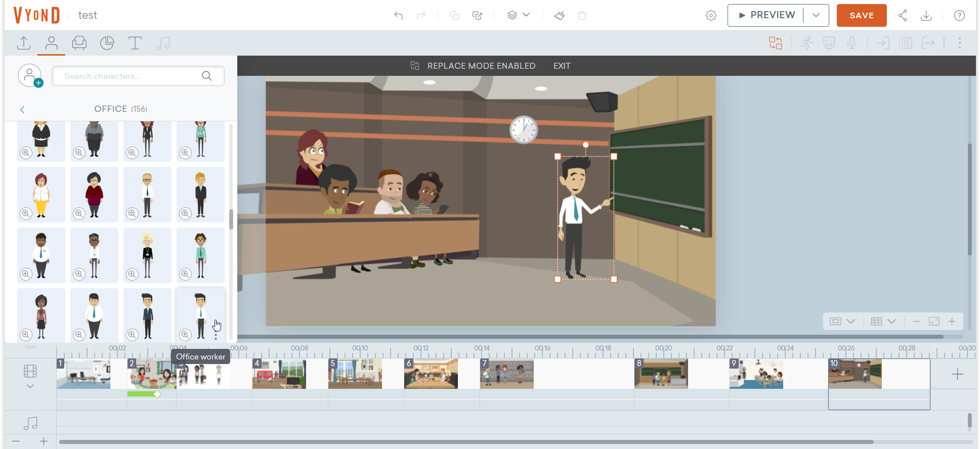Select scene 6 thumbnail in timeline

point(431,374)
